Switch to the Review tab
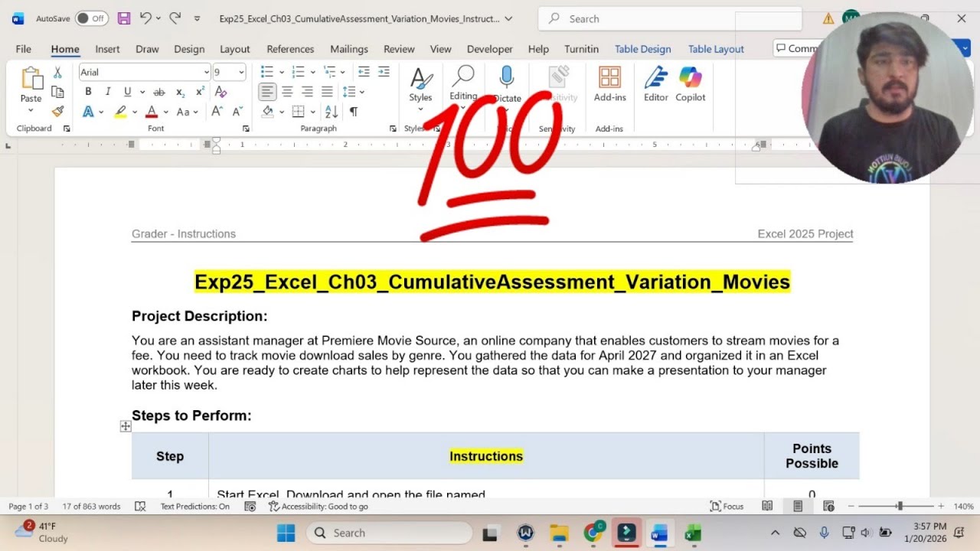Screen dimensions: 980x551 coord(399,49)
